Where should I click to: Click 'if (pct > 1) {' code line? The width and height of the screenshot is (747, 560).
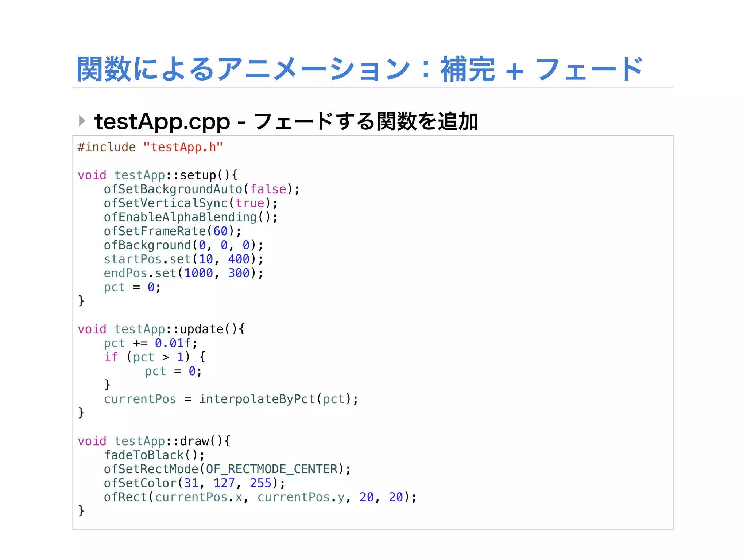(155, 357)
